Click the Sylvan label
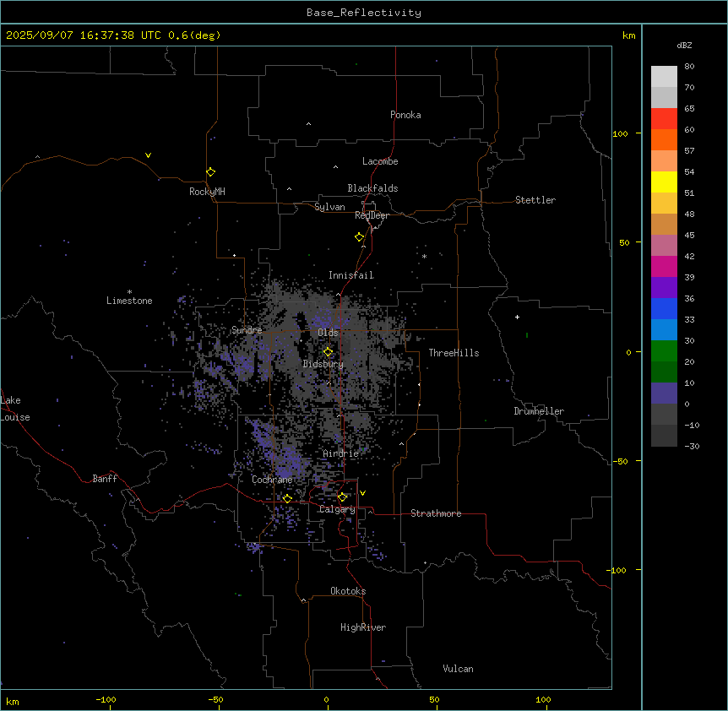This screenshot has height=711, width=728. [x=329, y=207]
